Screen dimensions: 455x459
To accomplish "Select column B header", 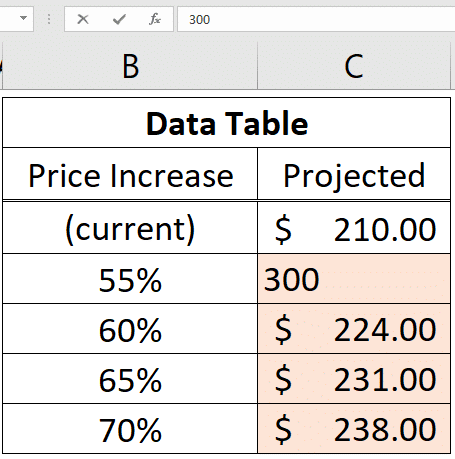I will coord(130,66).
